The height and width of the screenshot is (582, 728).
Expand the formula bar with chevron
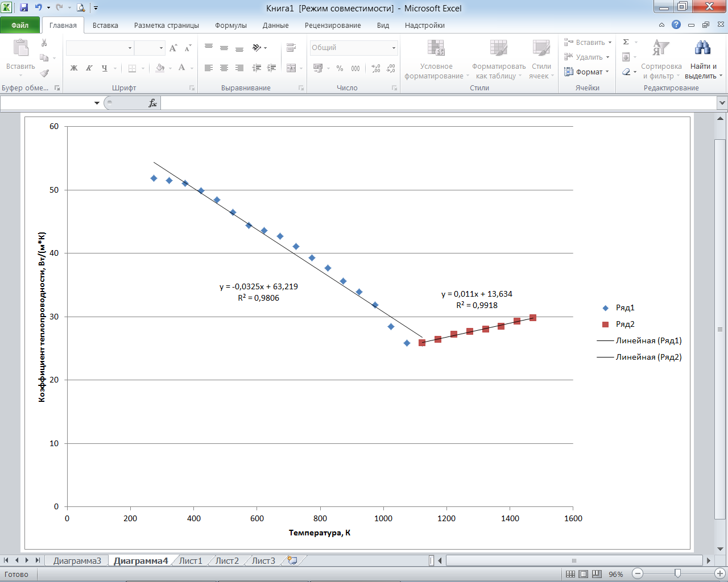tap(722, 103)
